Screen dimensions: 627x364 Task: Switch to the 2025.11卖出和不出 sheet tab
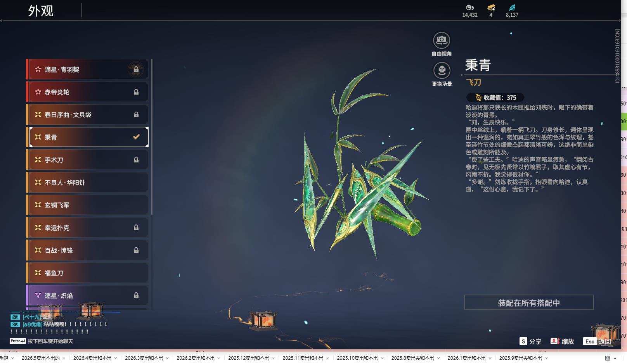click(303, 358)
